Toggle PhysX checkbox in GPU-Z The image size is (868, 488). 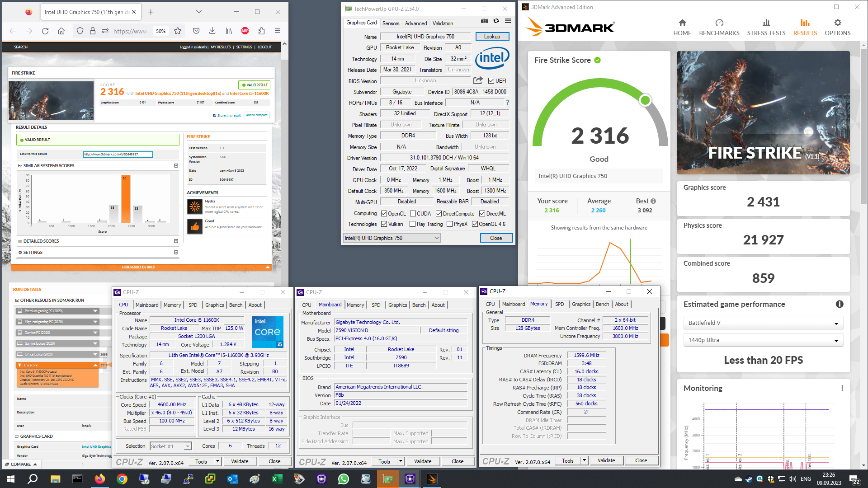[x=449, y=224]
